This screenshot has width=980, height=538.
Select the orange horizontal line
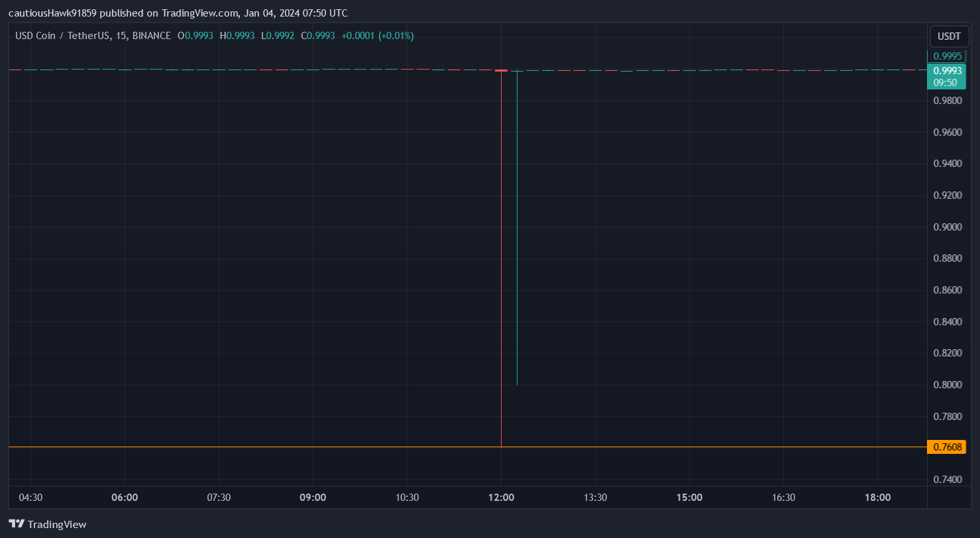[x=265, y=447]
